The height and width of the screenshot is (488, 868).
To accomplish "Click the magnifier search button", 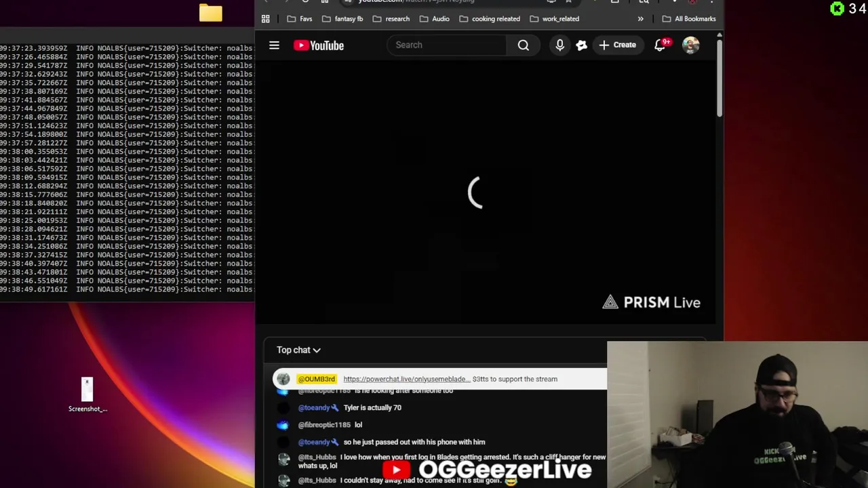I will pos(524,45).
